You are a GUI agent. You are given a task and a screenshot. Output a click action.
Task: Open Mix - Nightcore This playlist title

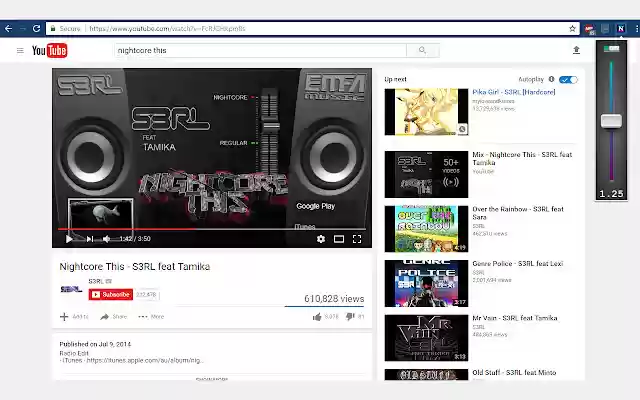[522, 158]
